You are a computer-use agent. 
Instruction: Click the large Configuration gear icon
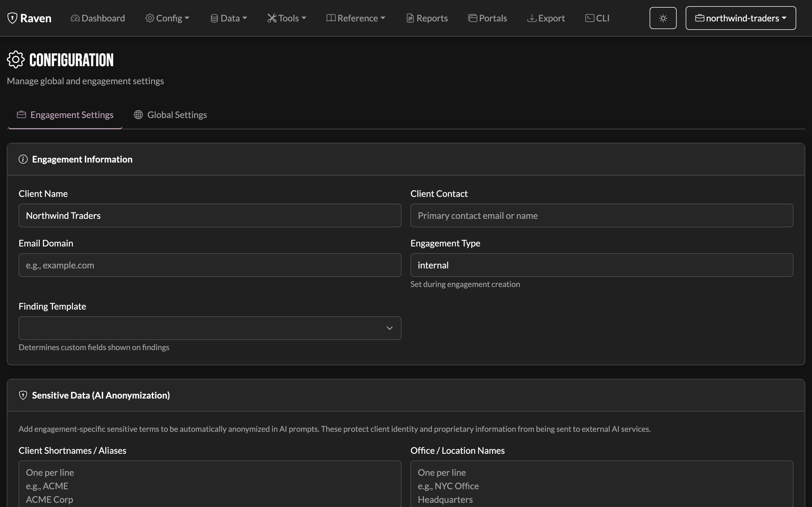pyautogui.click(x=16, y=60)
